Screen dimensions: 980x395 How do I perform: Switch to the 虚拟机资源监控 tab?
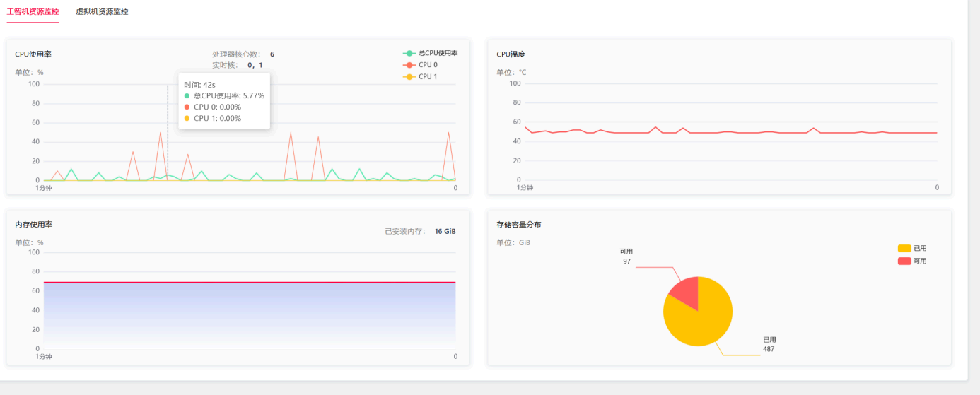(102, 12)
